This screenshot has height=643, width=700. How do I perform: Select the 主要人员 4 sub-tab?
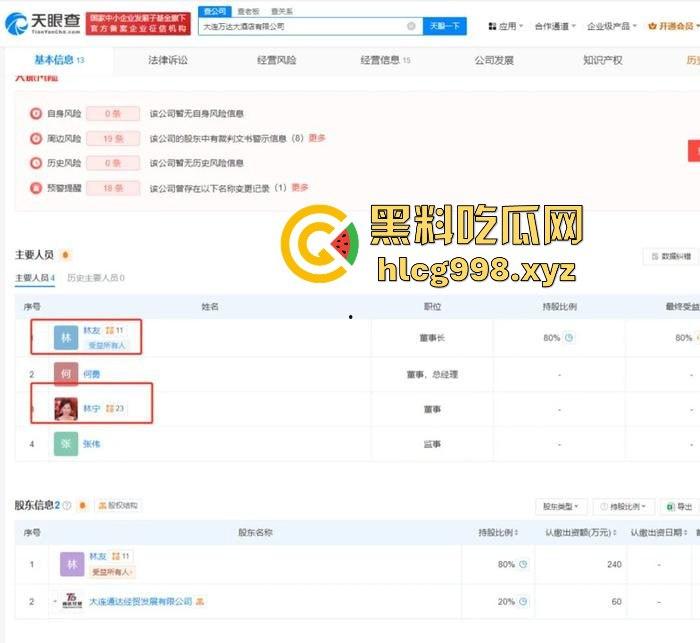pyautogui.click(x=35, y=278)
